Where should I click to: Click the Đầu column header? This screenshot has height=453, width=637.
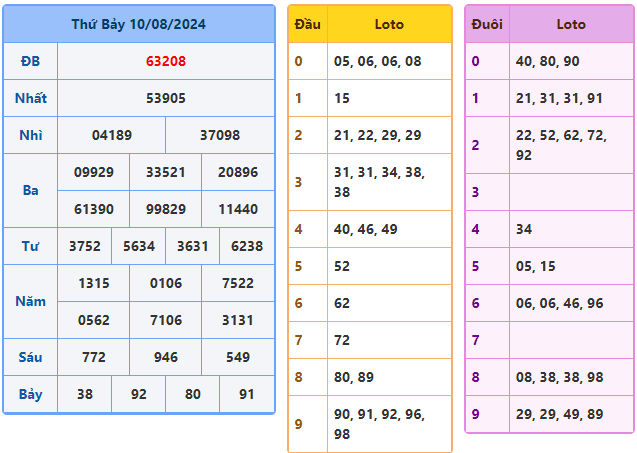(307, 24)
